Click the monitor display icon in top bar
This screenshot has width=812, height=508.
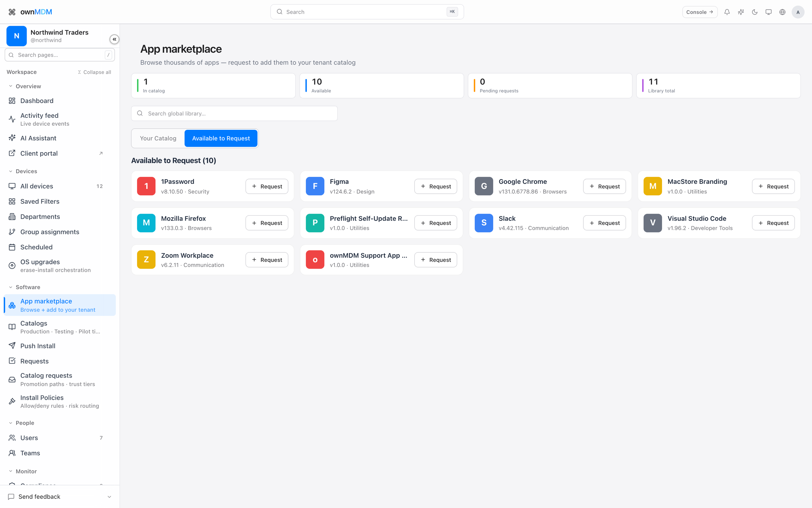768,12
